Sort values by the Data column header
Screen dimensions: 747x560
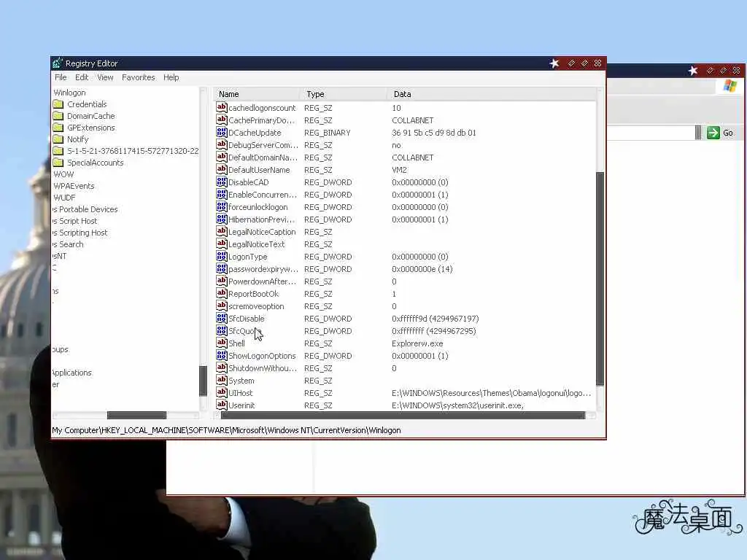[x=491, y=94]
